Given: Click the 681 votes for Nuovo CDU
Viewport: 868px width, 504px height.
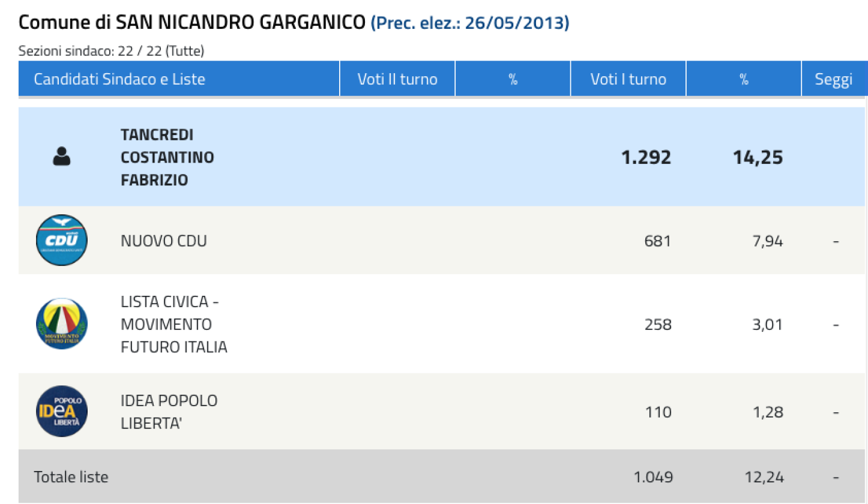Looking at the screenshot, I should click(658, 241).
